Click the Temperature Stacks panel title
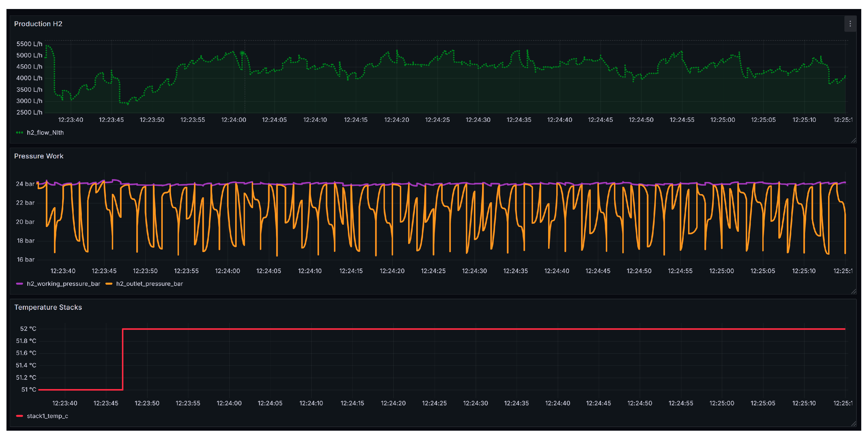868x438 pixels. [x=48, y=307]
